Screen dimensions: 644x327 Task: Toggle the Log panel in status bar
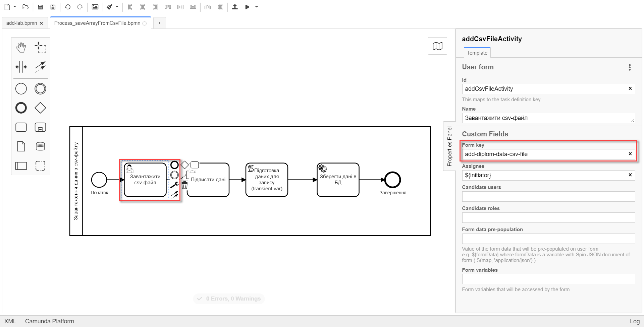635,321
